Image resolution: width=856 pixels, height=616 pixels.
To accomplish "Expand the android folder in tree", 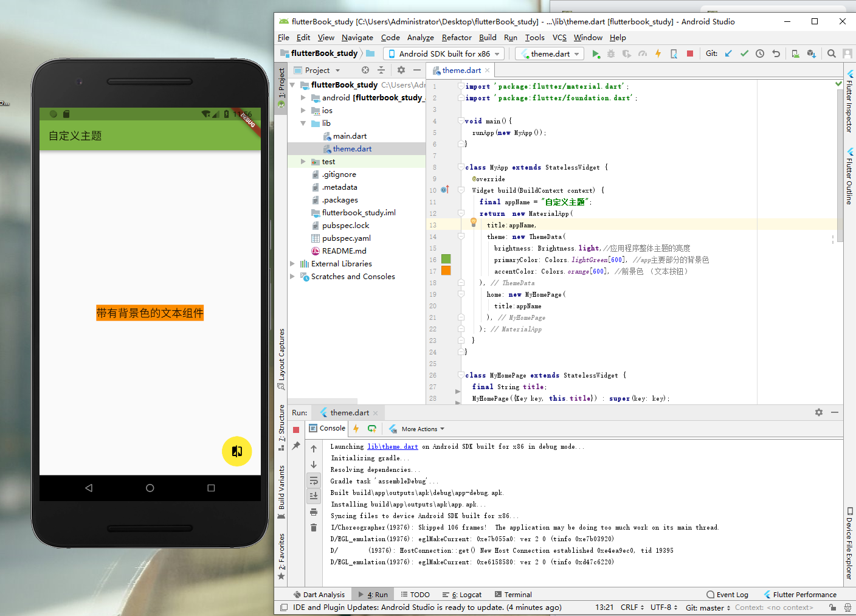I will coord(303,97).
